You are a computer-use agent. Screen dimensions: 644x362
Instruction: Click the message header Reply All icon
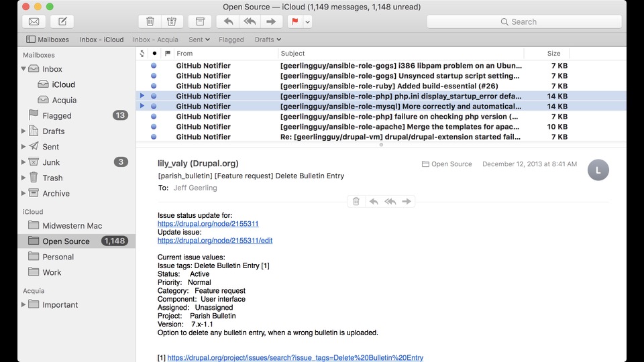pyautogui.click(x=390, y=201)
